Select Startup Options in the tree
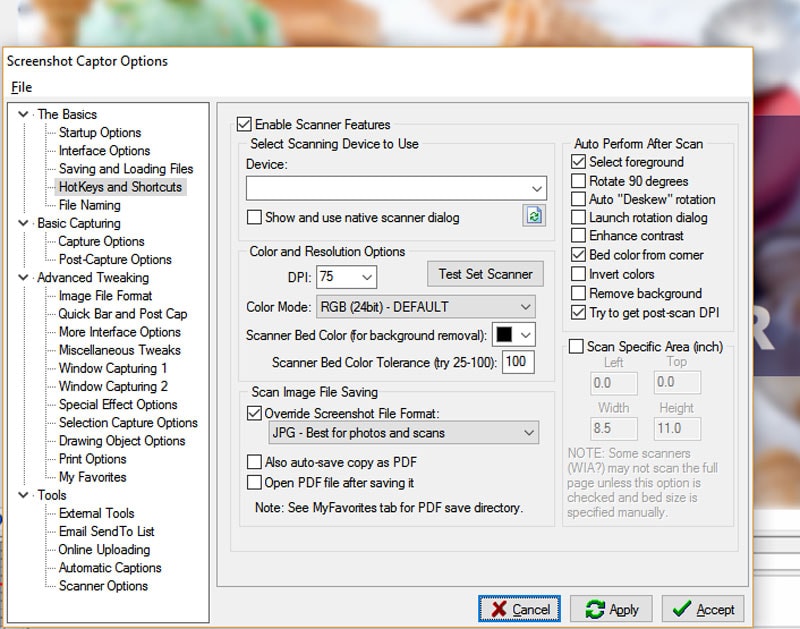This screenshot has width=800, height=629. [100, 133]
